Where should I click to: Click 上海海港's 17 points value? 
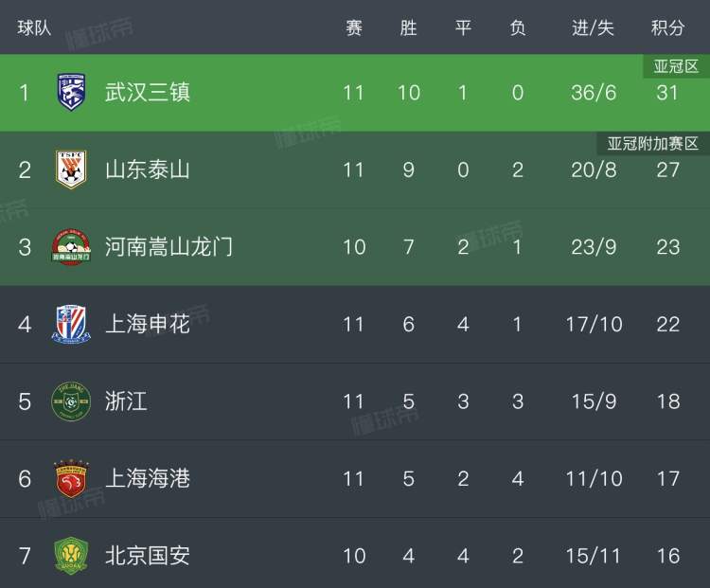[668, 479]
